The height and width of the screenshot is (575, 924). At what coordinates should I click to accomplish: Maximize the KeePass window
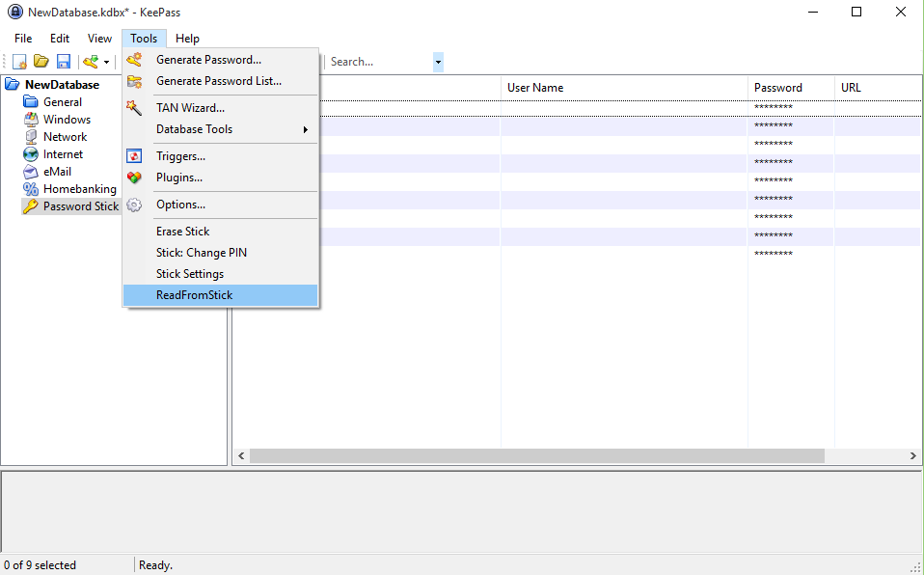tap(856, 12)
